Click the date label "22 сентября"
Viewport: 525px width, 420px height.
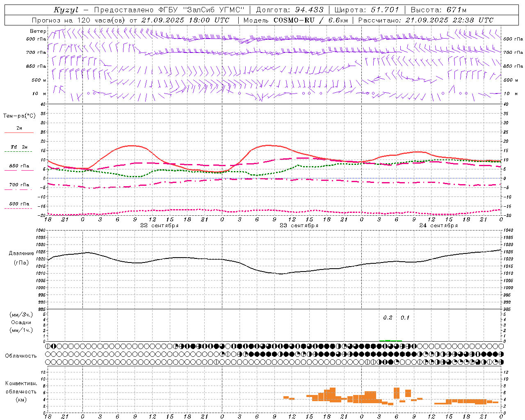[x=159, y=226]
